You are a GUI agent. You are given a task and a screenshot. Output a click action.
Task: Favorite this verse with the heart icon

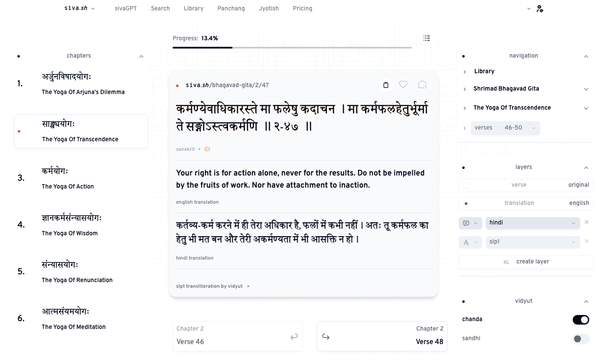pyautogui.click(x=403, y=85)
